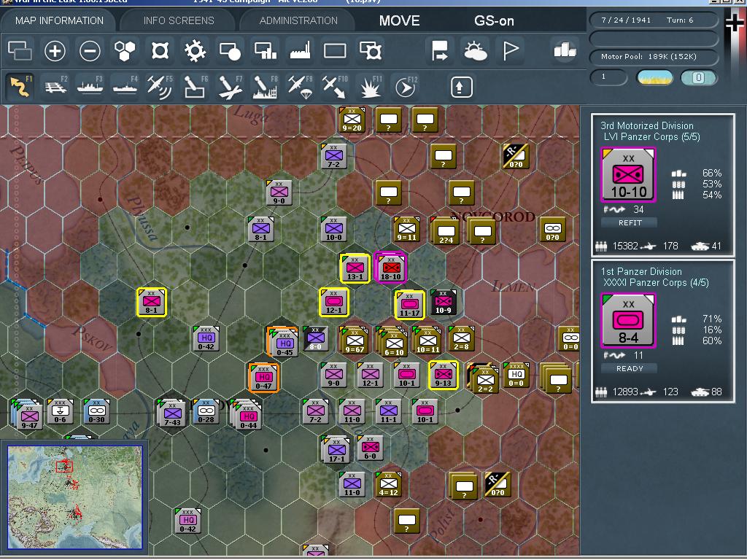Viewport: 747px width, 560px height.
Task: Select the Soviet 4=12 unit counter
Action: click(x=388, y=484)
